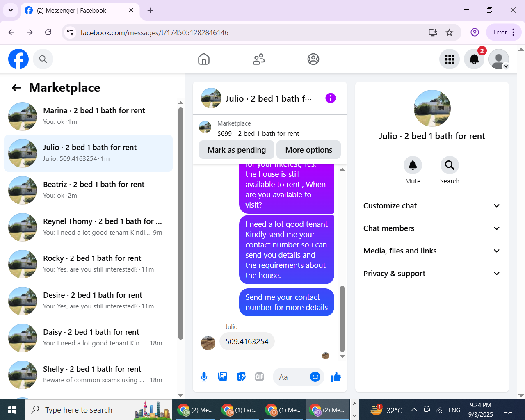Open Daisy's rental conversation
The width and height of the screenshot is (525, 420).
88,338
